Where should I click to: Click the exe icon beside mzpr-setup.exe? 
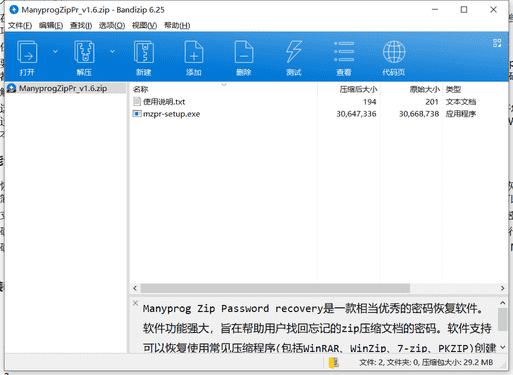click(137, 114)
